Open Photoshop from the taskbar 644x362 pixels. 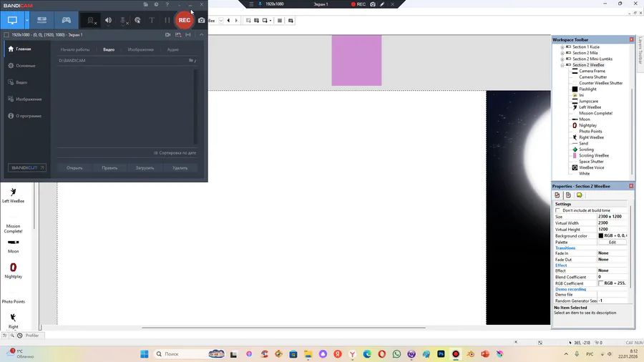pos(441,354)
